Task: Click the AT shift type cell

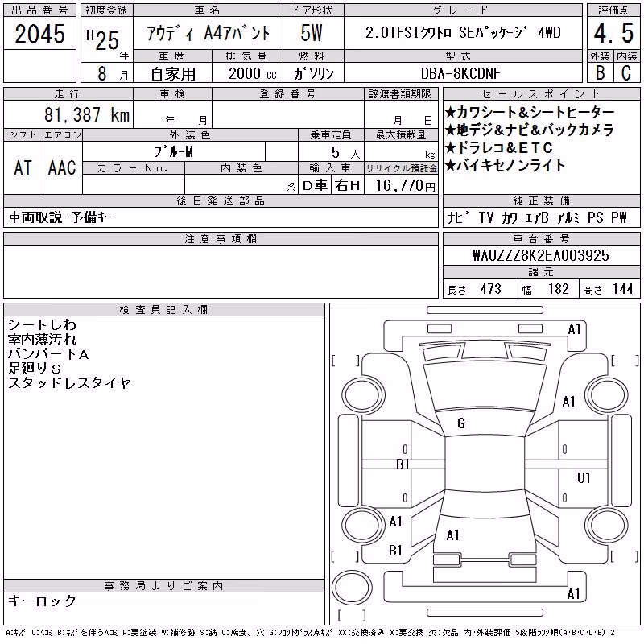Action: point(23,167)
